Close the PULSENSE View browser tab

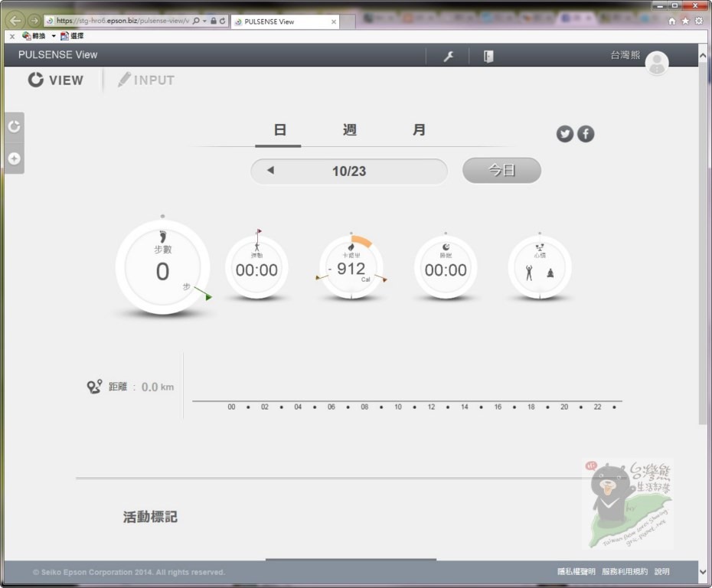pos(334,21)
